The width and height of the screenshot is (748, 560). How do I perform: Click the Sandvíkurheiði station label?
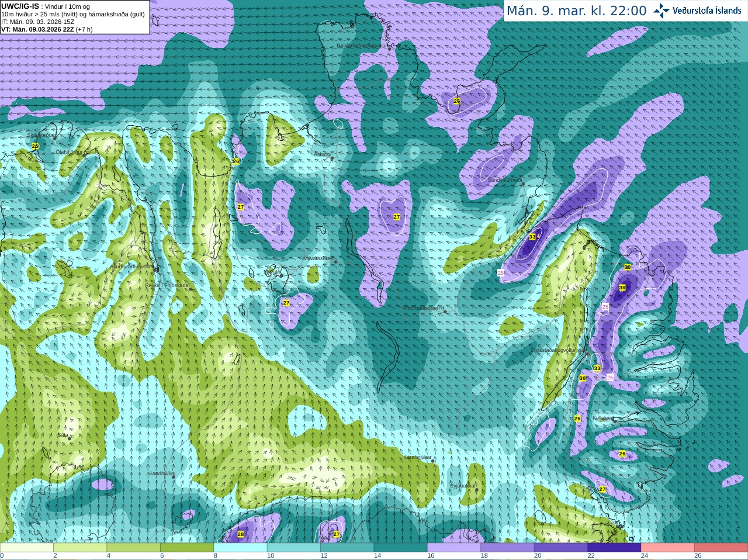505,181
